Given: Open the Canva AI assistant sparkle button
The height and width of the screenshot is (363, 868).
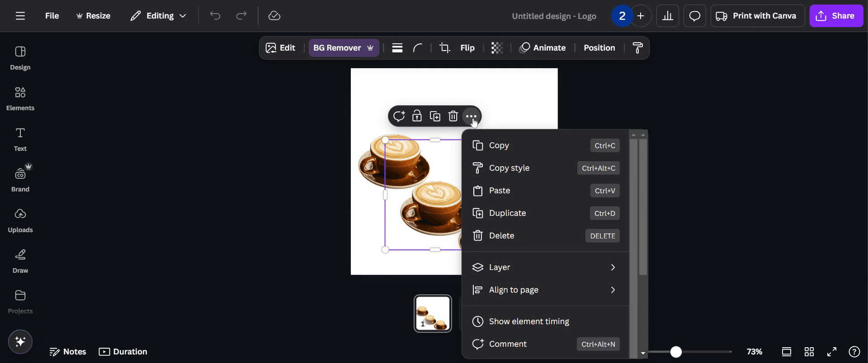Looking at the screenshot, I should [x=20, y=341].
